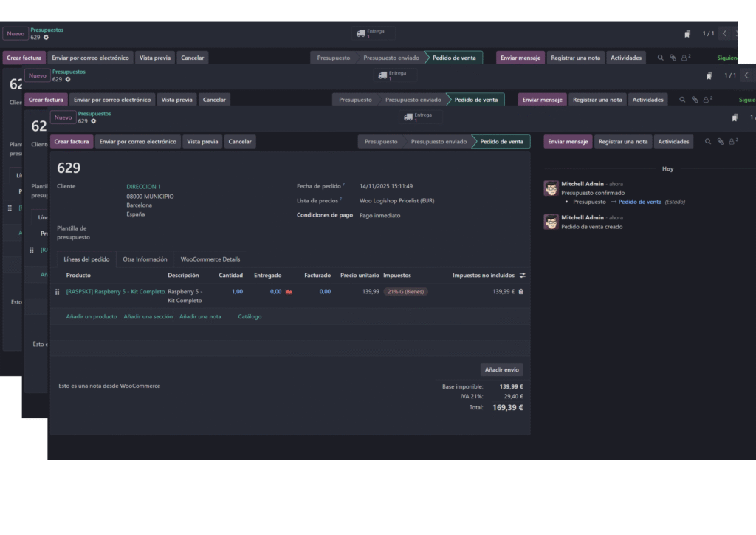
Task: Click the drag handle on the Raspberry 5 row
Action: point(58,291)
